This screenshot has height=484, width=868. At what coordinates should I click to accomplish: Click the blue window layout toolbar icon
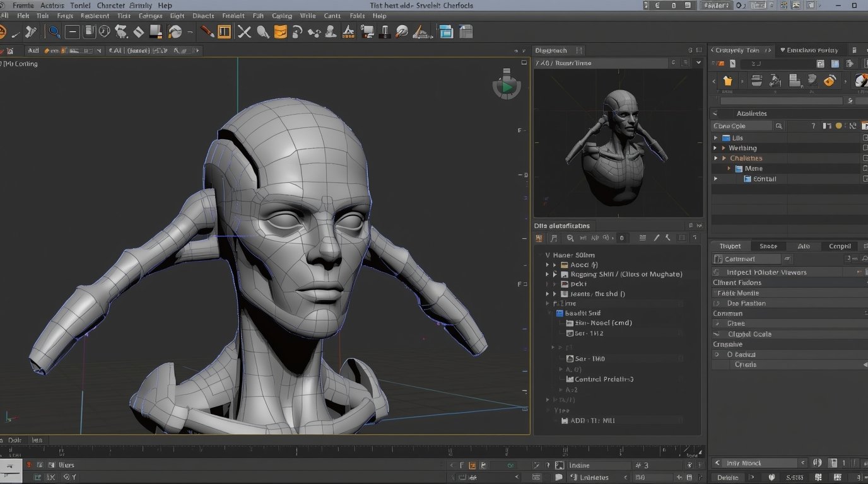point(446,32)
